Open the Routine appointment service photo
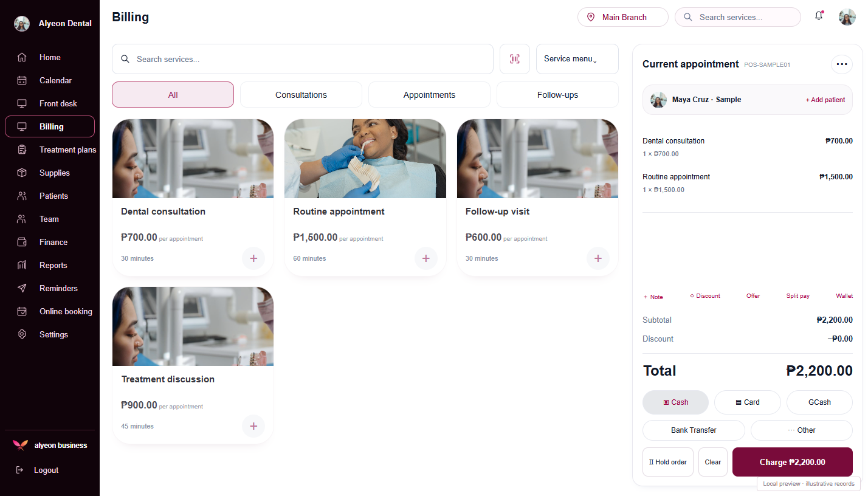The image size is (868, 496). (x=365, y=159)
